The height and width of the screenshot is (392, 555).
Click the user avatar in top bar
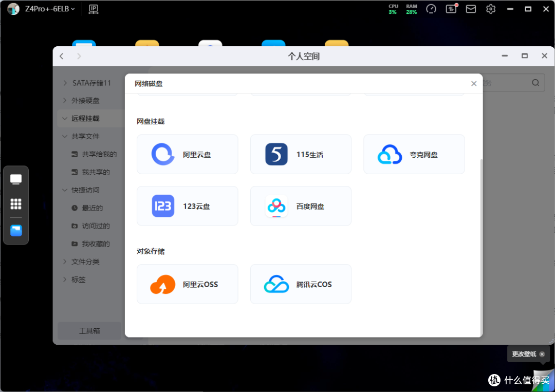tap(13, 9)
